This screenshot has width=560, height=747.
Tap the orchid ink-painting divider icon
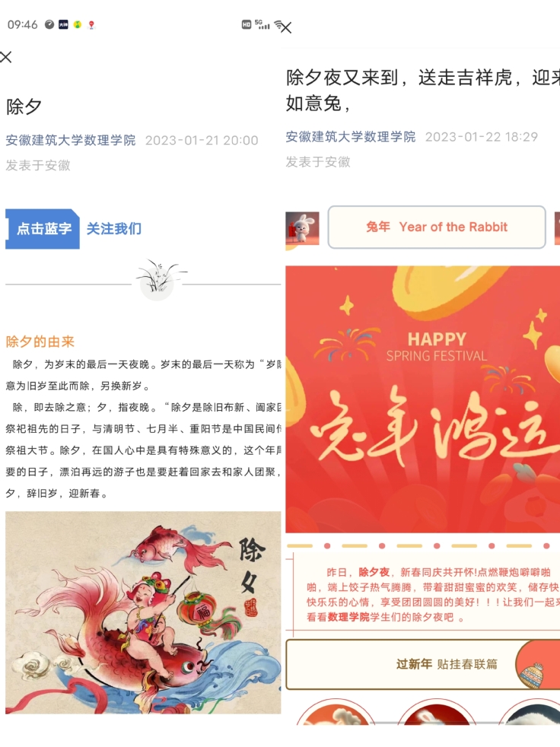157,280
